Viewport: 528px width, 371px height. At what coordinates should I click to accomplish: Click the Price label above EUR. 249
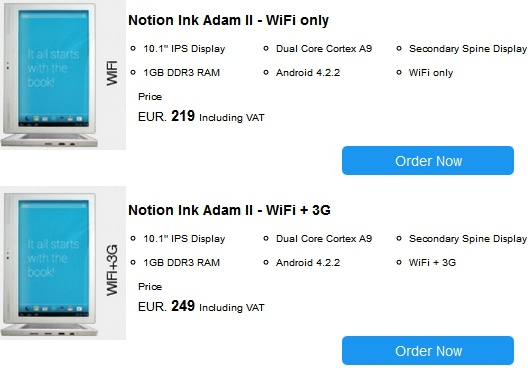point(150,287)
